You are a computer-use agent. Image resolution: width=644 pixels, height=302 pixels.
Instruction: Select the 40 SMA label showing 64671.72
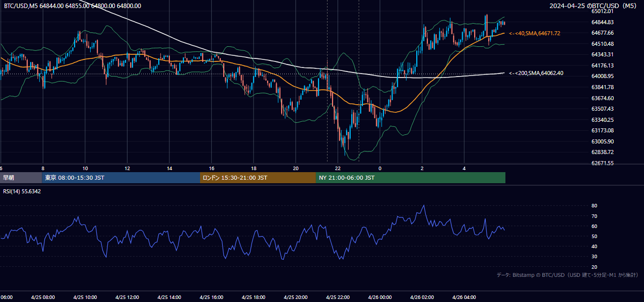[535, 33]
